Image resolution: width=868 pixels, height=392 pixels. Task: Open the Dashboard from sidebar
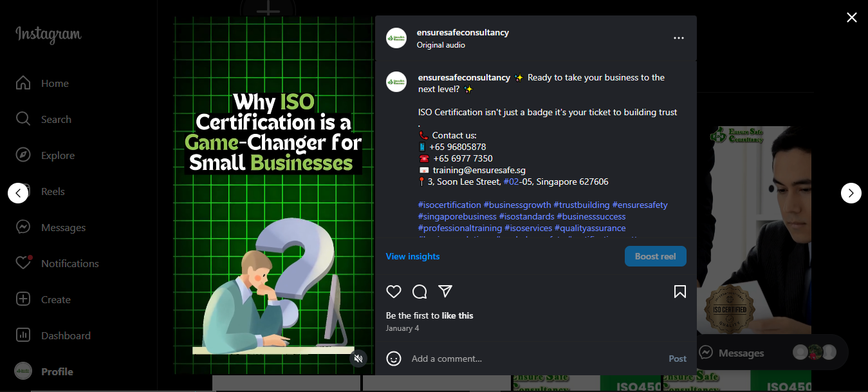pos(66,335)
